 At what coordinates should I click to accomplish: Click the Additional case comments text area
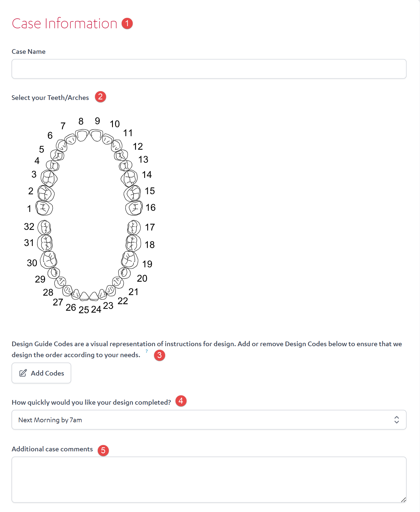(209, 480)
